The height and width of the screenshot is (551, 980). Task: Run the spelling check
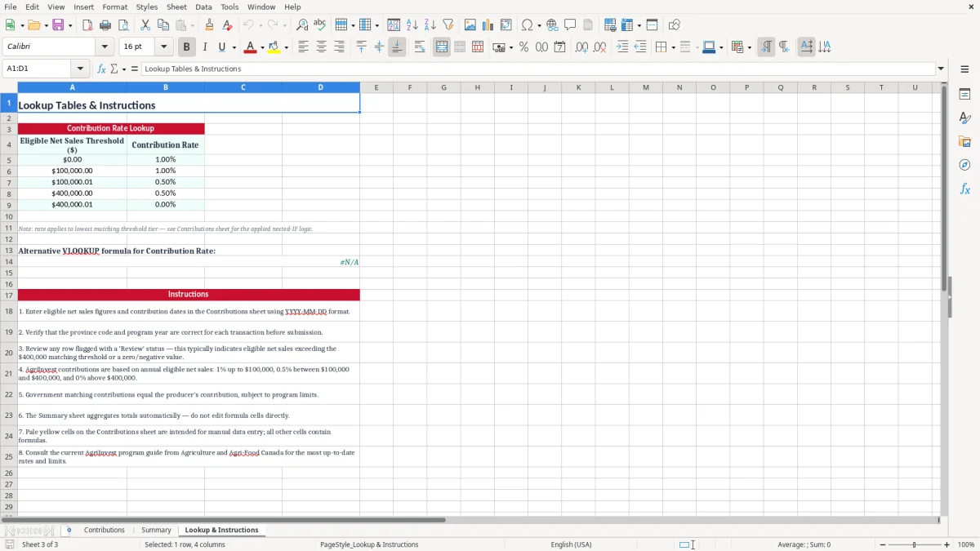click(319, 25)
